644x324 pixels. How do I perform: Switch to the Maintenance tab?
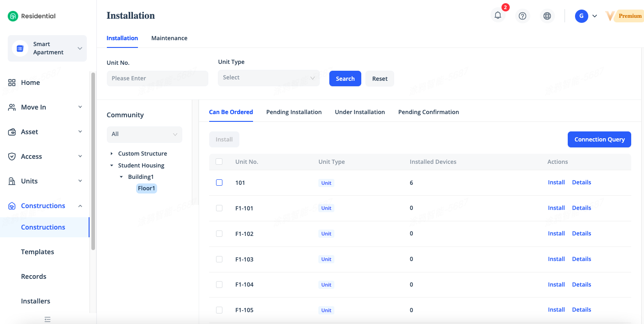[x=169, y=38]
